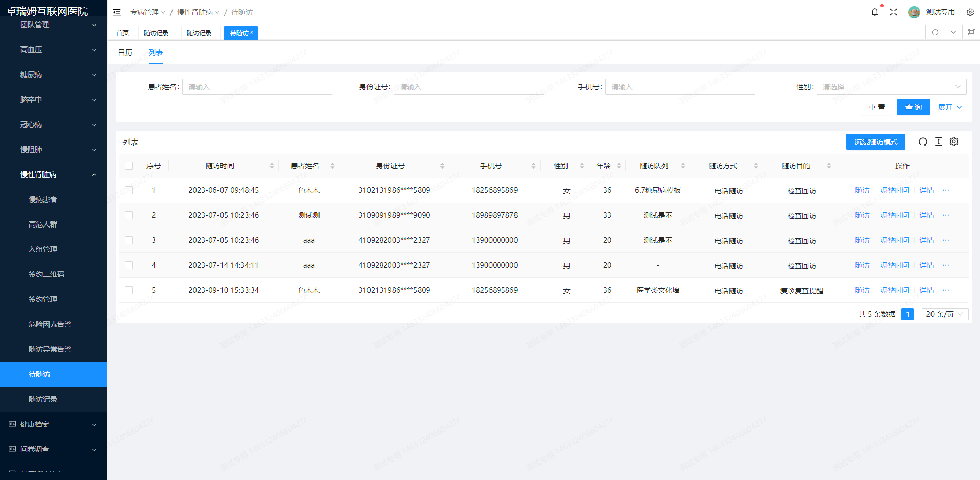This screenshot has height=480, width=980.
Task: Sort by 年龄 column arrows
Action: point(619,166)
